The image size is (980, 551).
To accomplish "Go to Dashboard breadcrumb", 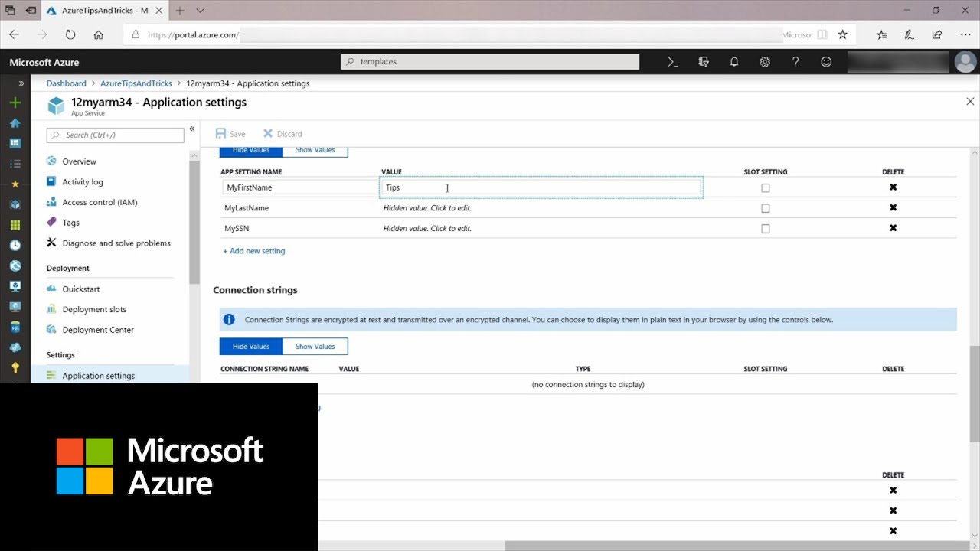I will click(x=66, y=83).
